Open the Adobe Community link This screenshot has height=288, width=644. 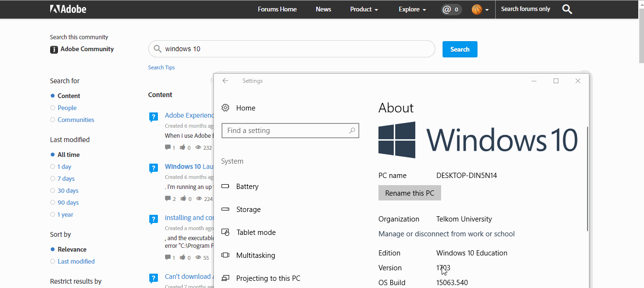tap(87, 49)
